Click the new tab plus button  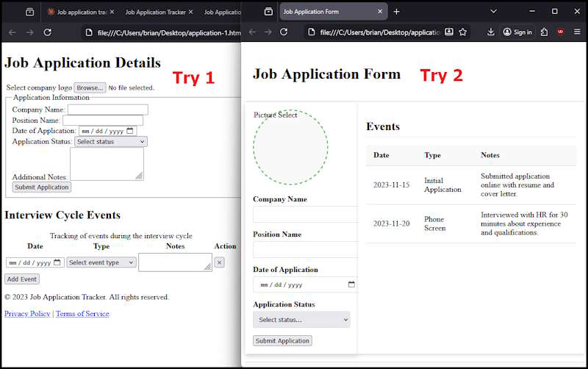pyautogui.click(x=397, y=12)
